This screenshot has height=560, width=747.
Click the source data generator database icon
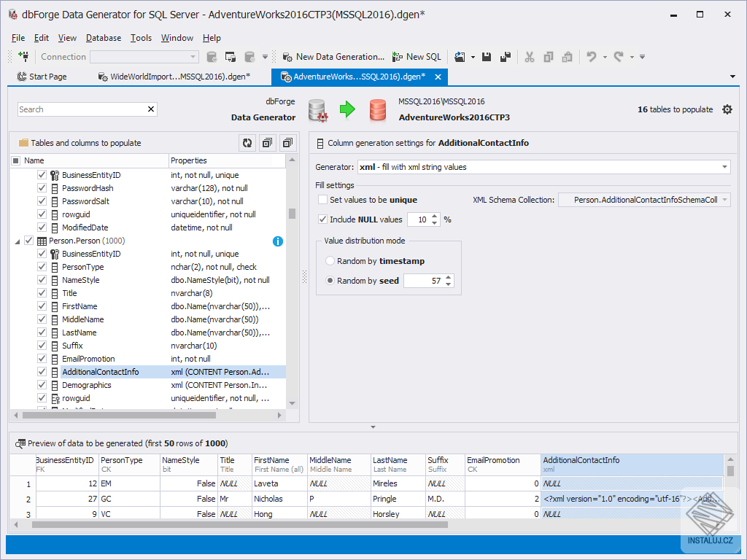click(x=317, y=110)
